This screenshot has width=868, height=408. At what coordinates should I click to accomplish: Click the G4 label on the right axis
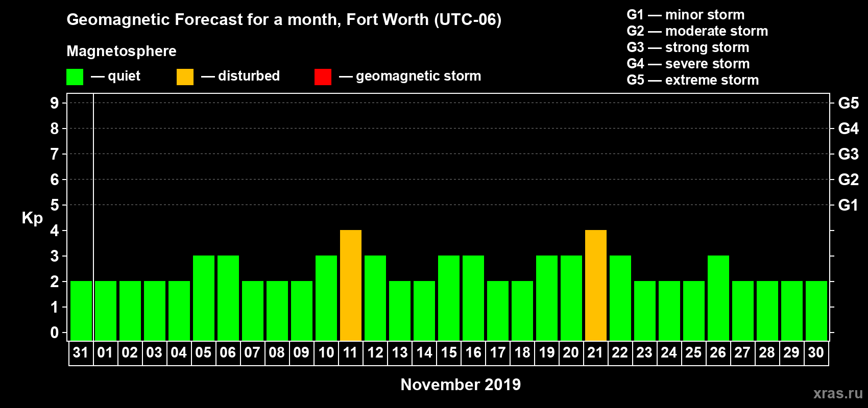[x=849, y=129]
